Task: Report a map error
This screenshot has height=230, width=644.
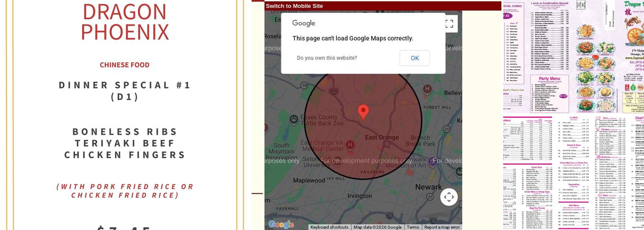Action: coord(442,227)
